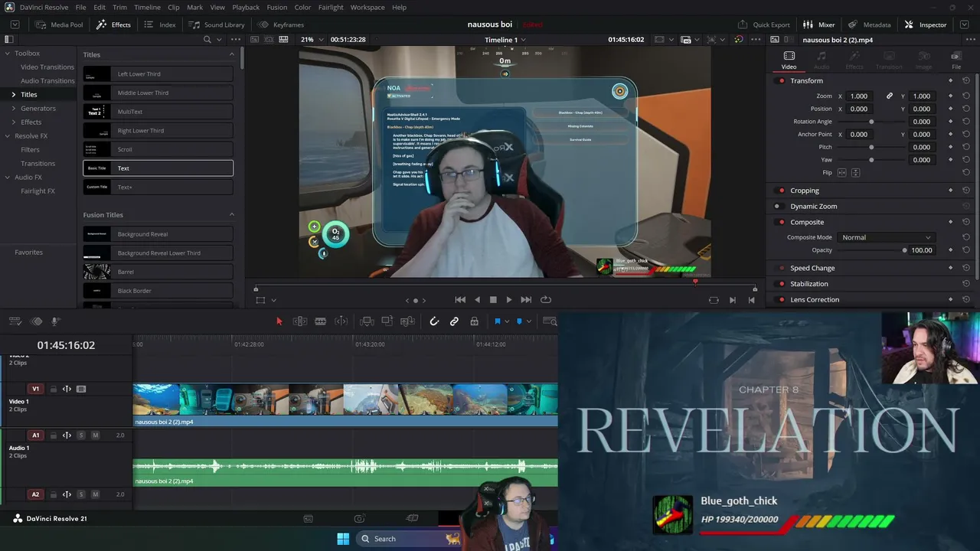Switch to Inspector File tab
The height and width of the screenshot is (551, 980).
tap(956, 60)
